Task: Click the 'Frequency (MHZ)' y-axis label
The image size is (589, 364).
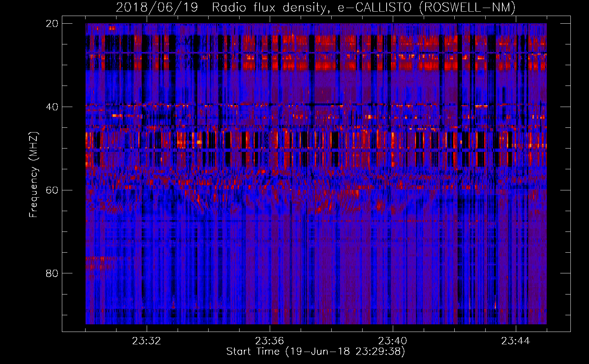Action: tap(33, 175)
